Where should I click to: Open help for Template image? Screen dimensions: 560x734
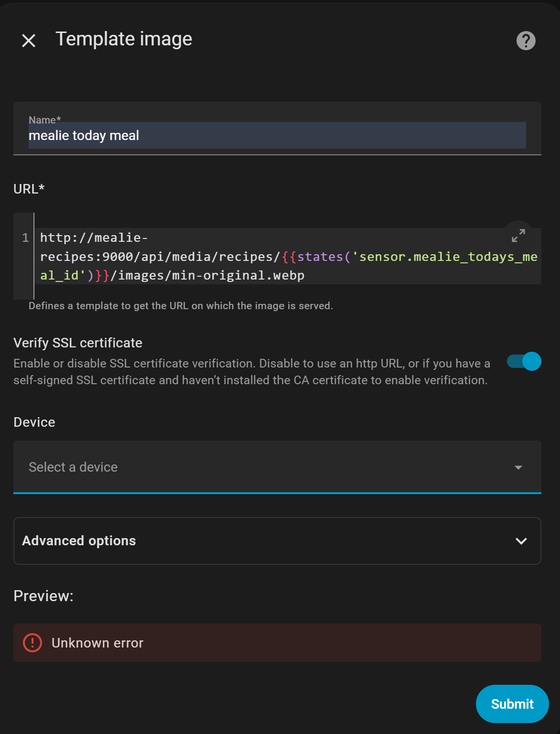click(526, 41)
